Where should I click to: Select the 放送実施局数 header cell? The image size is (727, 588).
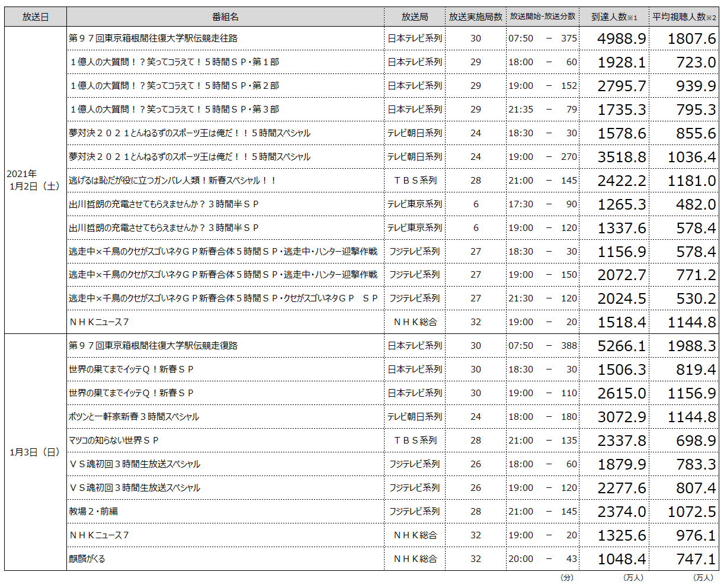(476, 17)
